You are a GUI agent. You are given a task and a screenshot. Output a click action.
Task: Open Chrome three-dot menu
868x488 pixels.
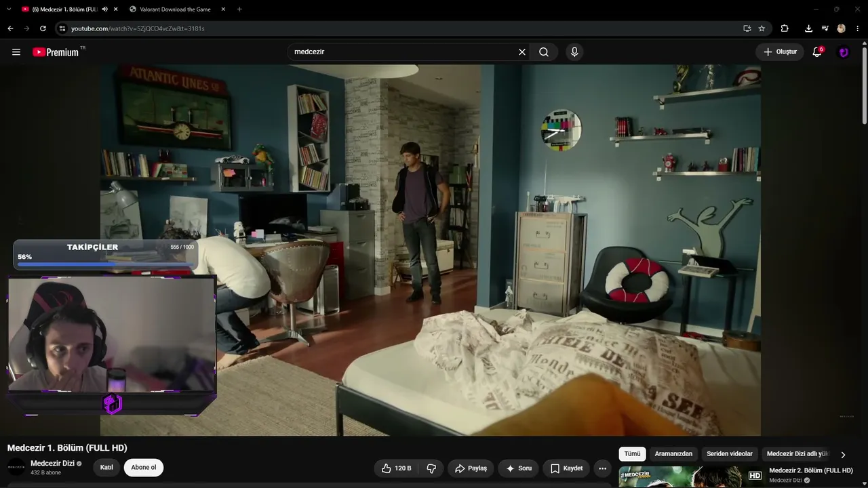pos(858,28)
